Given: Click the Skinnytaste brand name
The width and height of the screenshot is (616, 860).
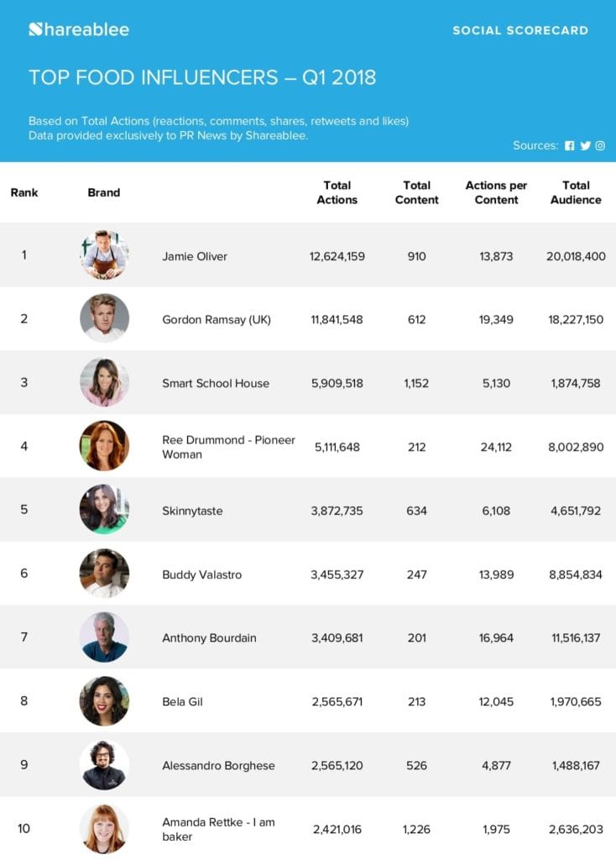Looking at the screenshot, I should tap(192, 511).
